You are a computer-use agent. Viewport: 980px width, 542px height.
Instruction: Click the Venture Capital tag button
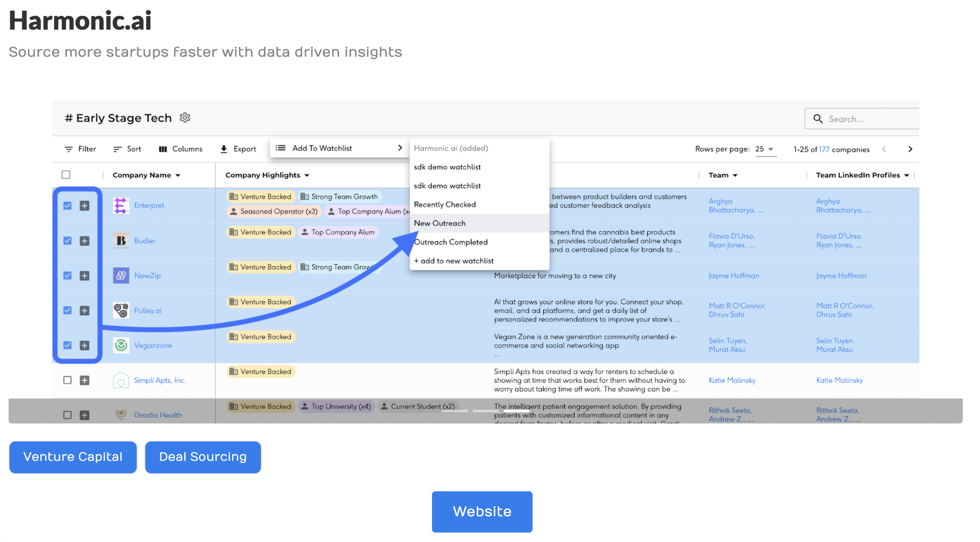point(73,457)
